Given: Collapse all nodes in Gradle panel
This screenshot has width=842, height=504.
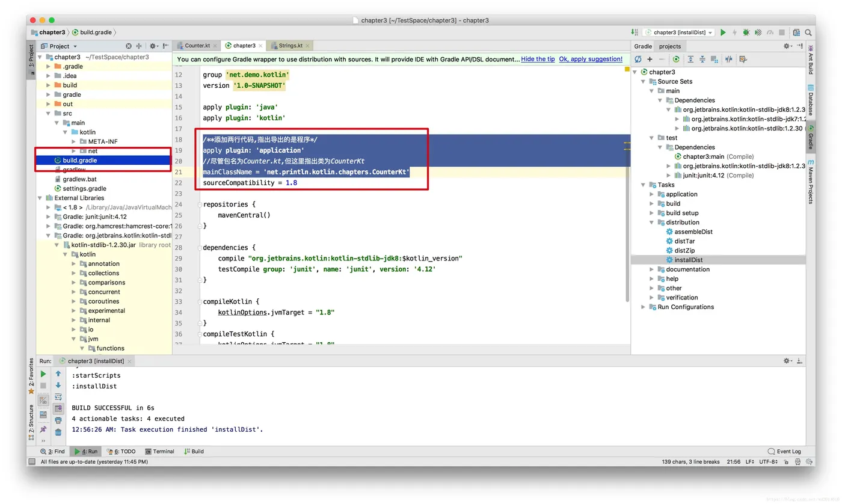Looking at the screenshot, I should coord(702,59).
